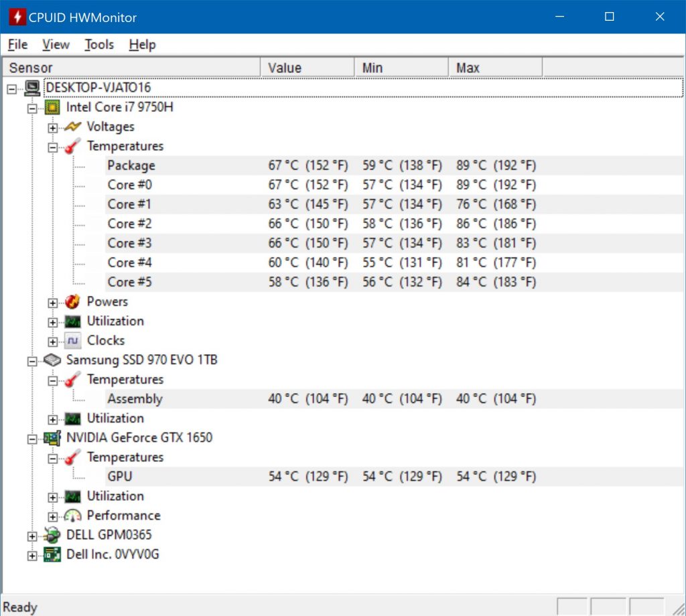
Task: Expand the NVIDIA Utilization node
Action: pos(52,497)
